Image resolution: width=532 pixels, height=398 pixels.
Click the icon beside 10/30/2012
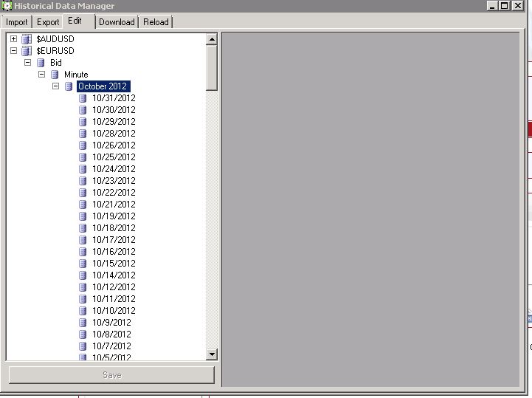(x=83, y=110)
